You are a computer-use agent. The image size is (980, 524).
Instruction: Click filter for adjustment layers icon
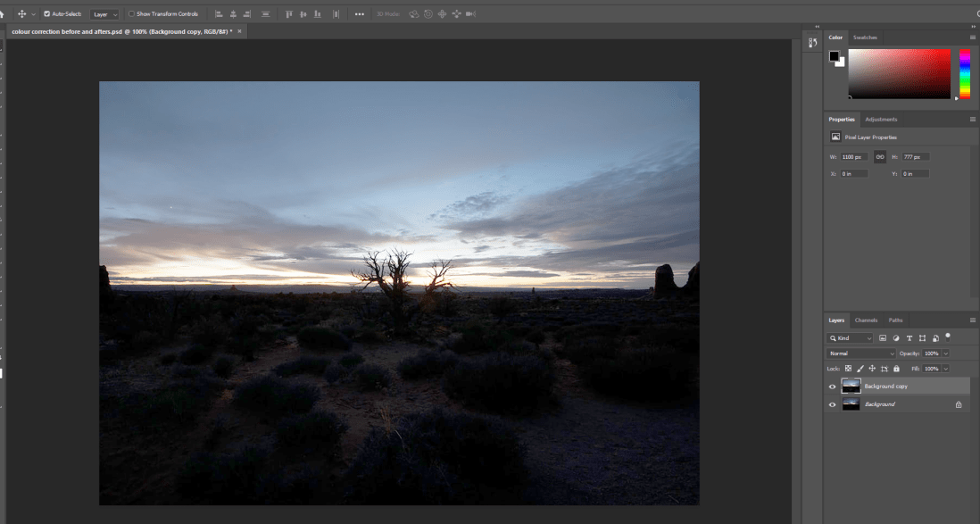point(895,338)
